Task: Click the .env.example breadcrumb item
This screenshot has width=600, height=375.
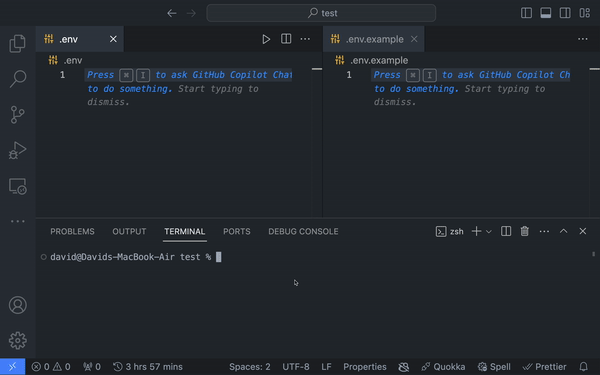Action: 372,60
